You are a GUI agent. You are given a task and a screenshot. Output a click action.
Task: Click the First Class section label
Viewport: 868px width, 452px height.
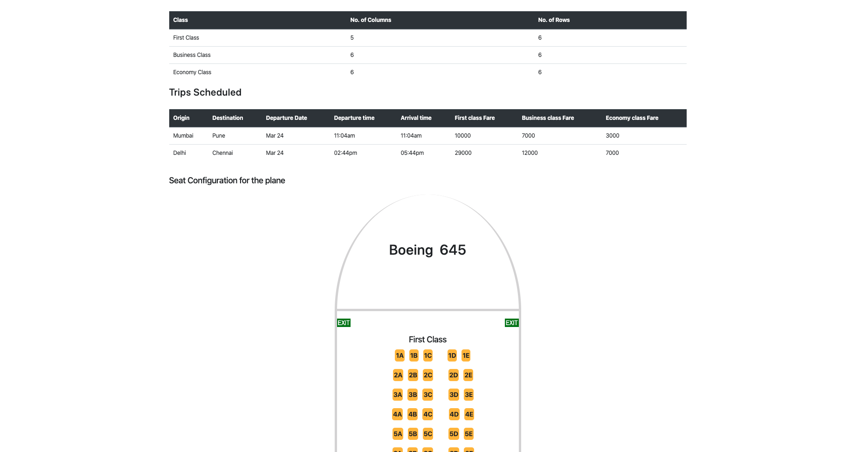(x=427, y=340)
